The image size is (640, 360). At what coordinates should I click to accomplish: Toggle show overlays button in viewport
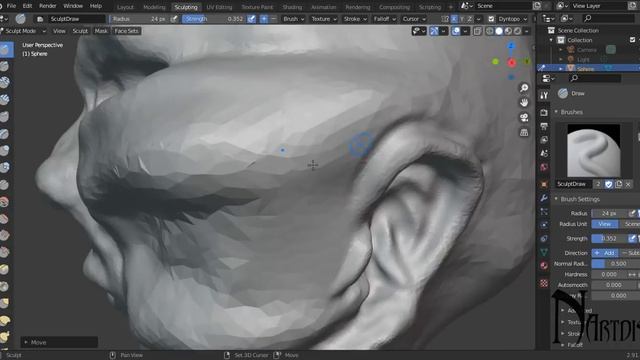click(x=456, y=31)
